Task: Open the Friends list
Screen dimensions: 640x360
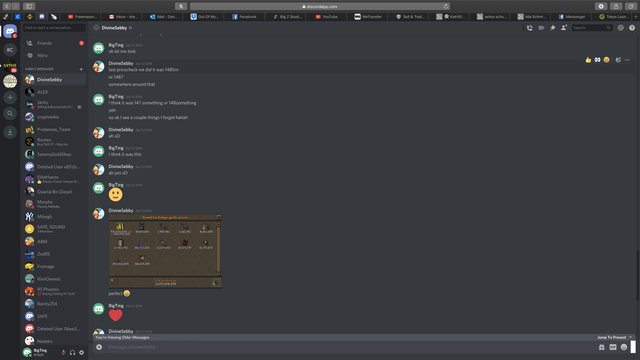Action: click(x=54, y=43)
